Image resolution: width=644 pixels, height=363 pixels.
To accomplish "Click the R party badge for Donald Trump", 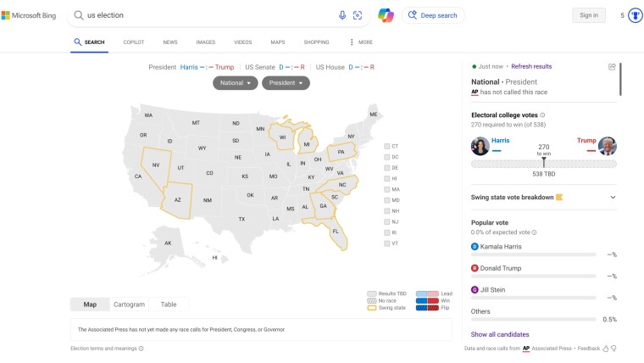I will pos(475,268).
